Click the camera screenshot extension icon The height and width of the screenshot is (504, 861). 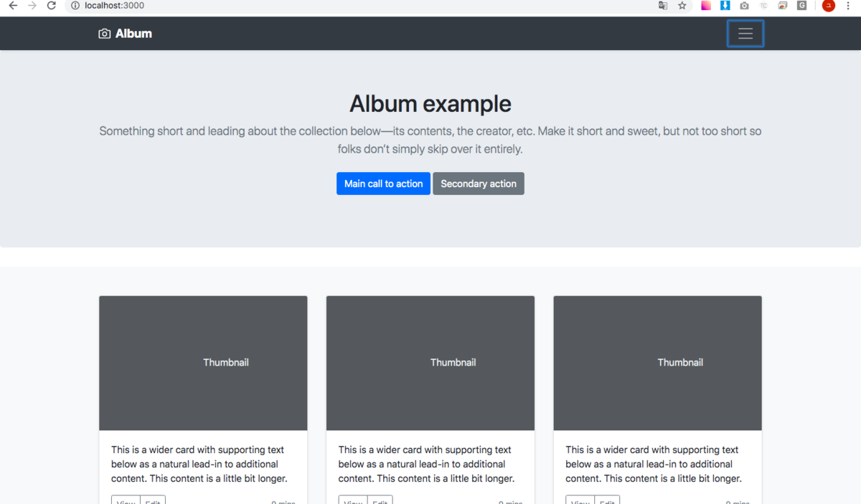click(x=744, y=6)
